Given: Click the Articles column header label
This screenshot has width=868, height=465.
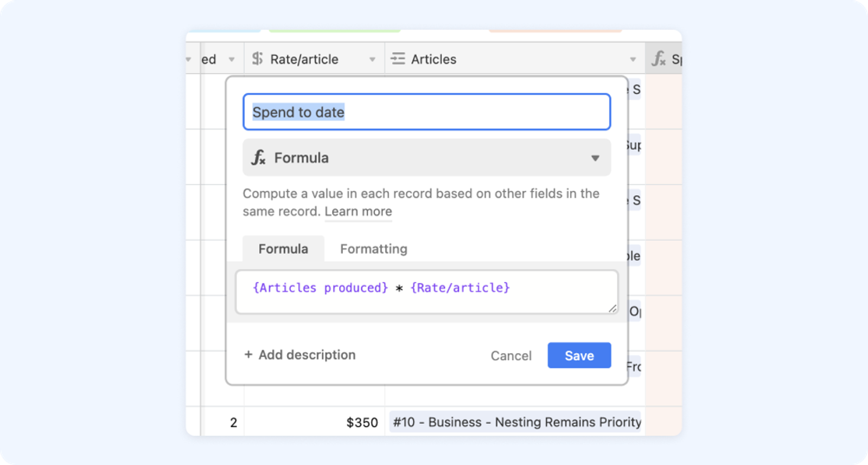Looking at the screenshot, I should (433, 59).
